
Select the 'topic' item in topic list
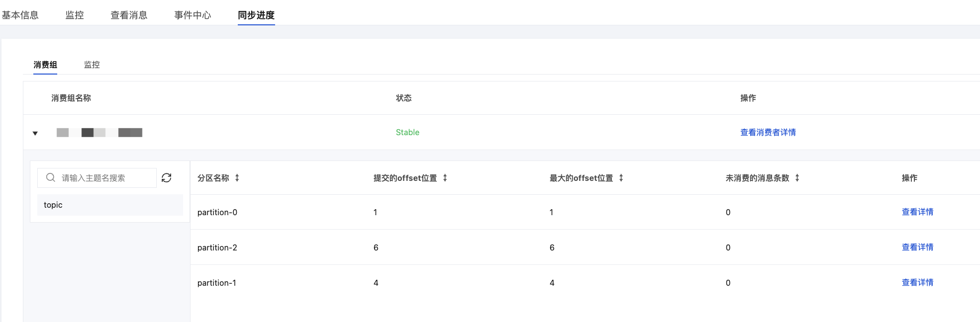click(x=109, y=205)
